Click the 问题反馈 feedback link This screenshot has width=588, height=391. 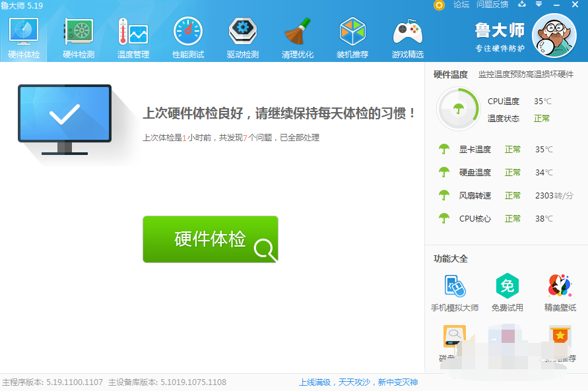492,5
